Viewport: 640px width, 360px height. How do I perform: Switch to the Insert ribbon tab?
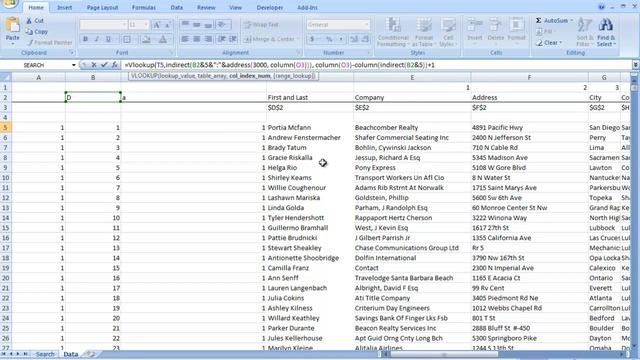point(64,7)
